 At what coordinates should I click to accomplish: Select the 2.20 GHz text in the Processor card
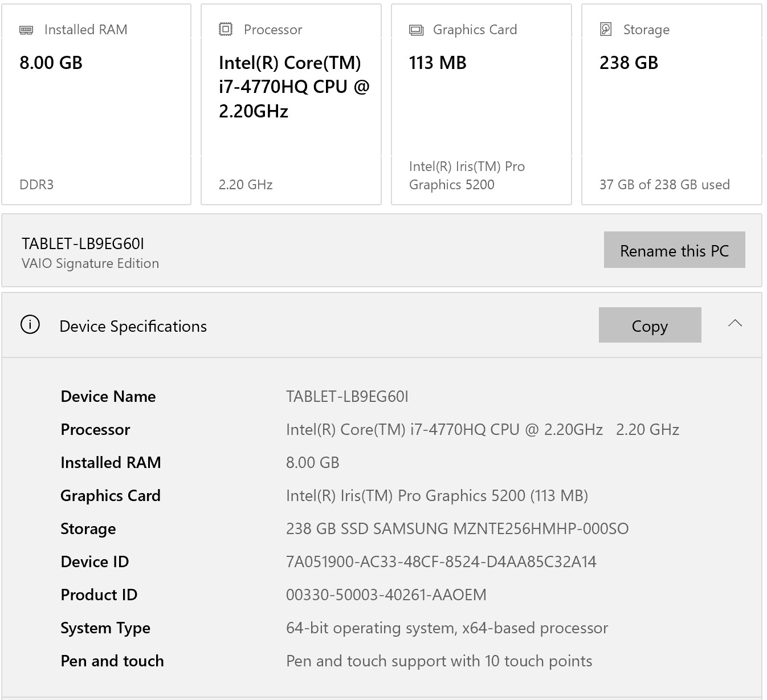[x=246, y=185]
